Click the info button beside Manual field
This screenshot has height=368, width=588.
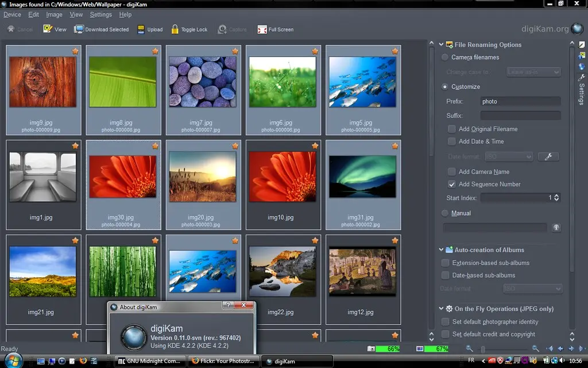pos(556,228)
